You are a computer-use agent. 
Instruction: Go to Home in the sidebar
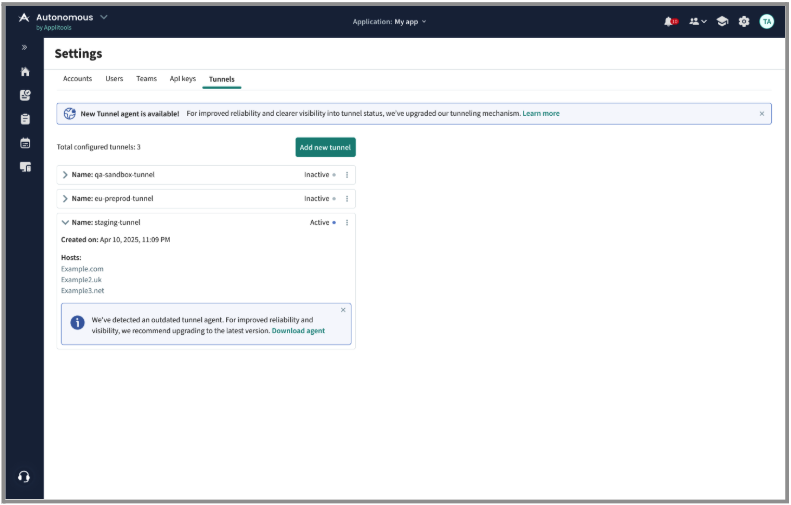point(25,72)
